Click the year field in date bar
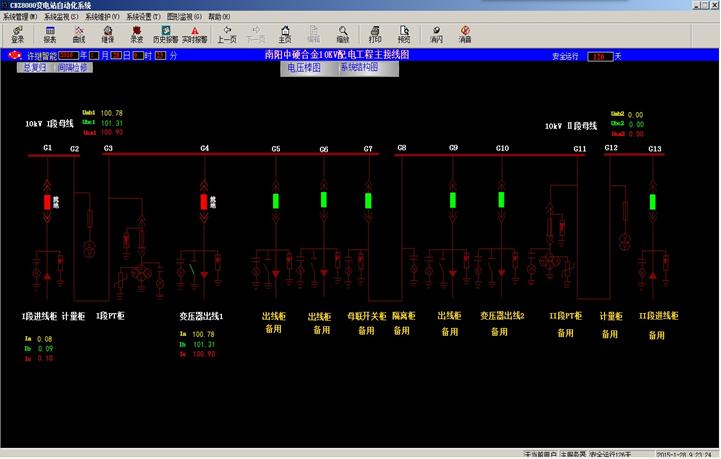This screenshot has width=721, height=459. (x=68, y=56)
